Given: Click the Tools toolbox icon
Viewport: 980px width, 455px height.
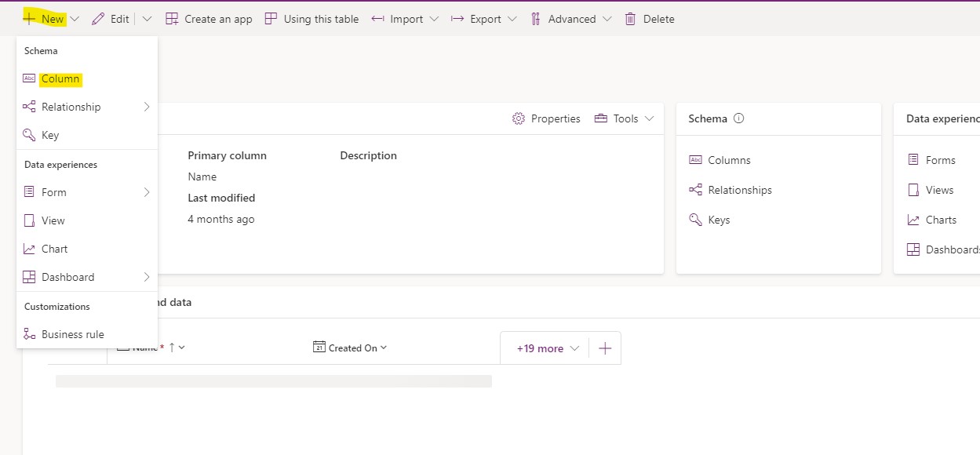Looking at the screenshot, I should (601, 118).
